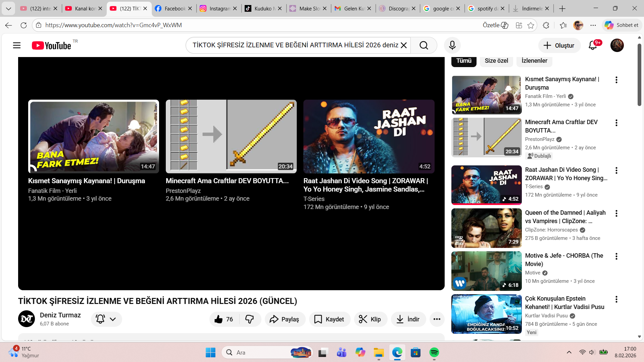The image size is (644, 362).
Task: Play Minecraft gold sword endscreen thumbnail
Action: click(231, 137)
